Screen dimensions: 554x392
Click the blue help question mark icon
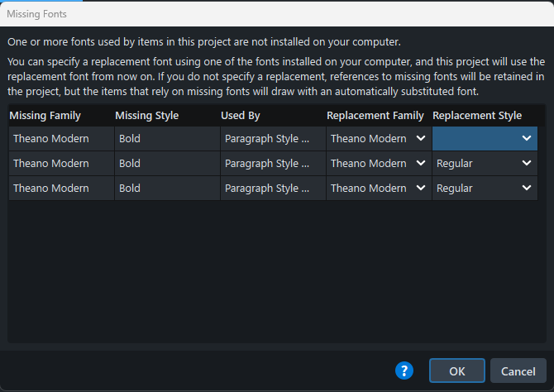click(x=404, y=370)
